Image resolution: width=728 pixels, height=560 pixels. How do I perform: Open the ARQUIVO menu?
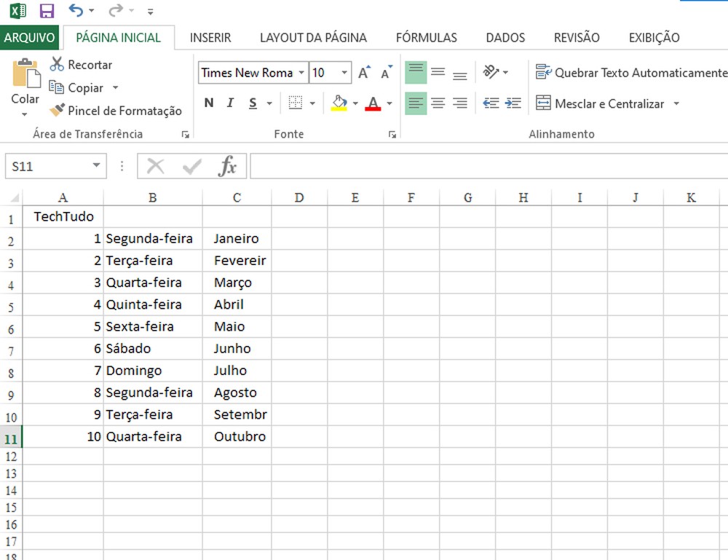[x=28, y=36]
